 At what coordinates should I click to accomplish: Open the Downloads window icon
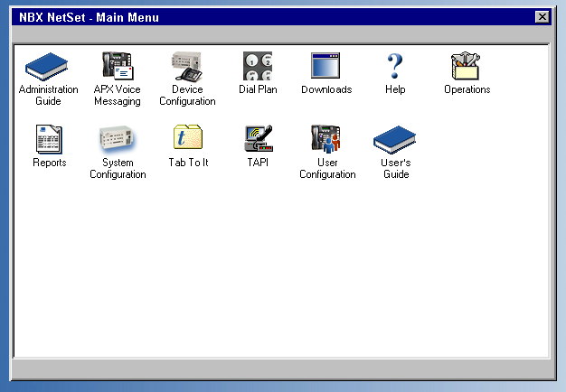[326, 66]
